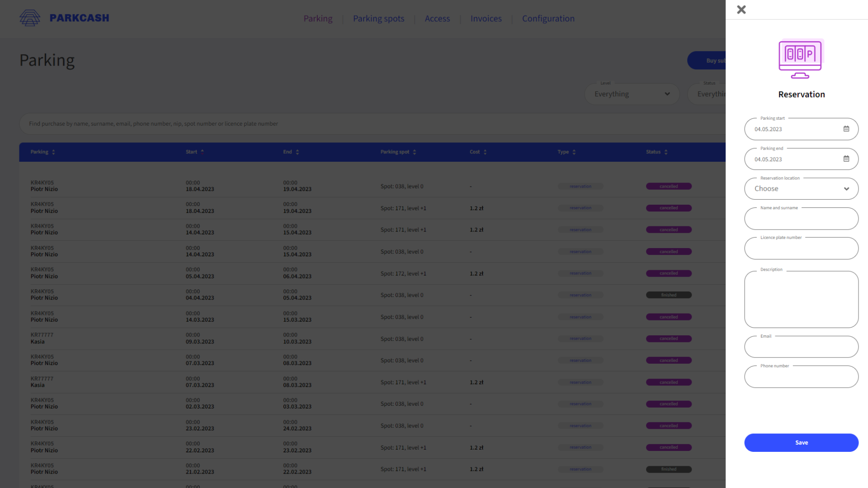Expand the Reservation location dropdown
Image resolution: width=868 pixels, height=488 pixels.
click(801, 189)
